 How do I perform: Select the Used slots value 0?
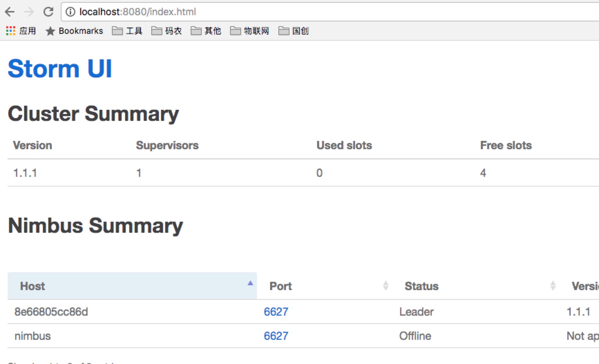[320, 173]
